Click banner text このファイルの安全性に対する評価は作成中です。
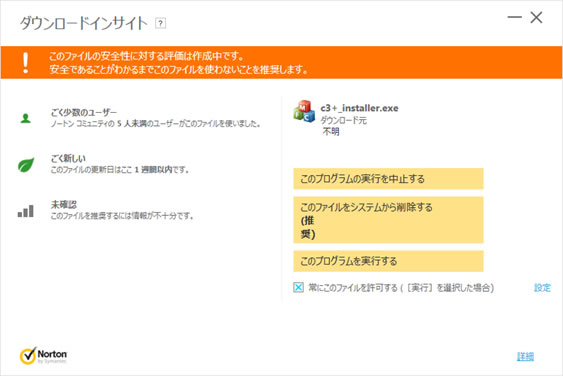 click(146, 56)
